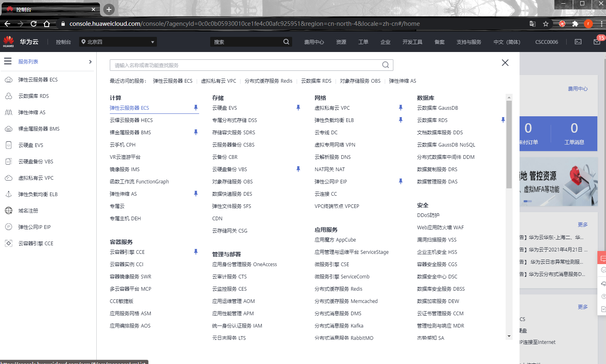Unpin 云硬盘 EVS in the service list

click(x=298, y=108)
